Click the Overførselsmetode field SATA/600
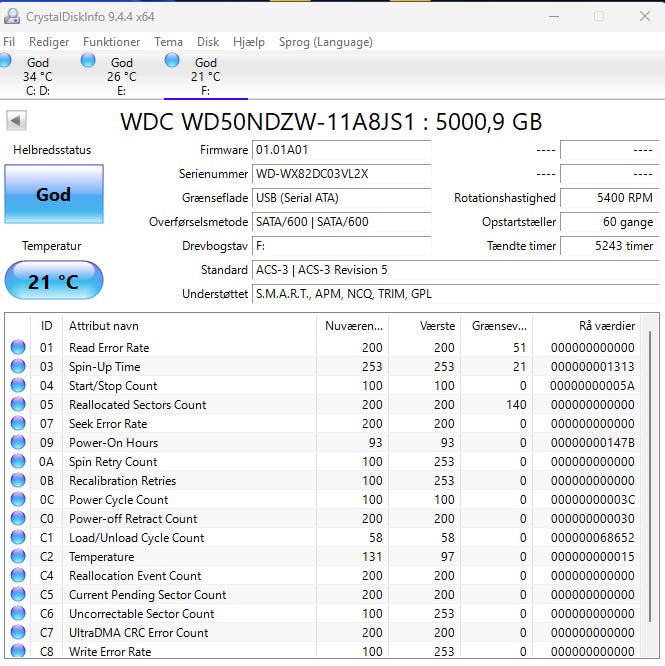This screenshot has height=666, width=665. point(341,222)
